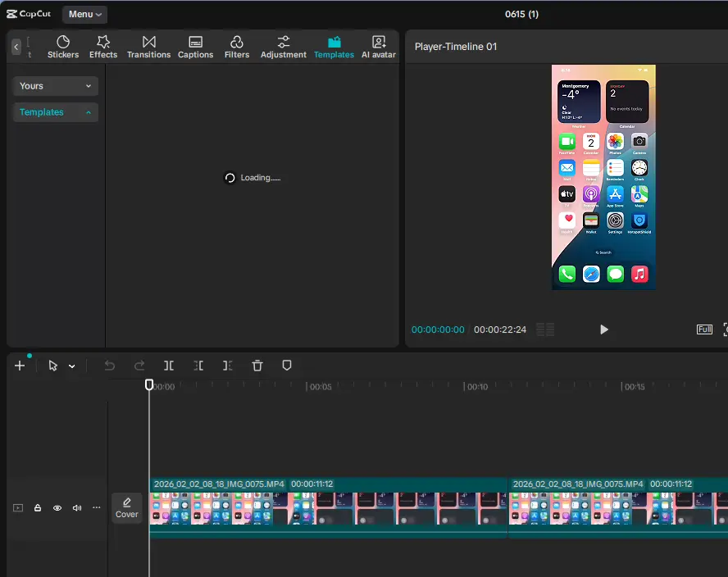Collapse the Templates category
Image resolution: width=728 pixels, height=577 pixels.
click(x=55, y=112)
